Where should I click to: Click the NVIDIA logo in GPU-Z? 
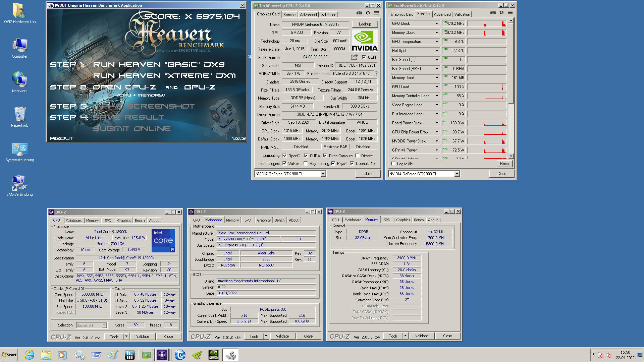click(365, 41)
